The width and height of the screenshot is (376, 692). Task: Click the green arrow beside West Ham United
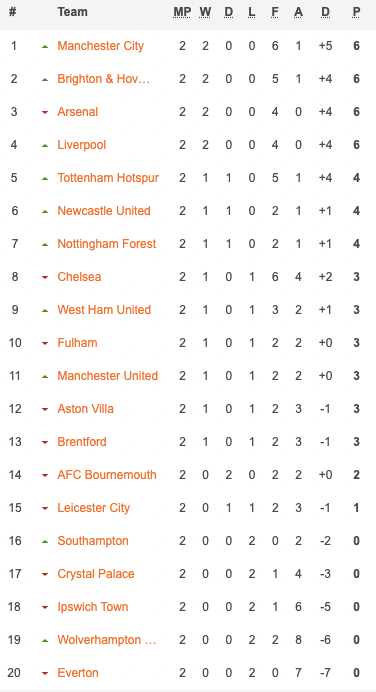click(x=45, y=310)
